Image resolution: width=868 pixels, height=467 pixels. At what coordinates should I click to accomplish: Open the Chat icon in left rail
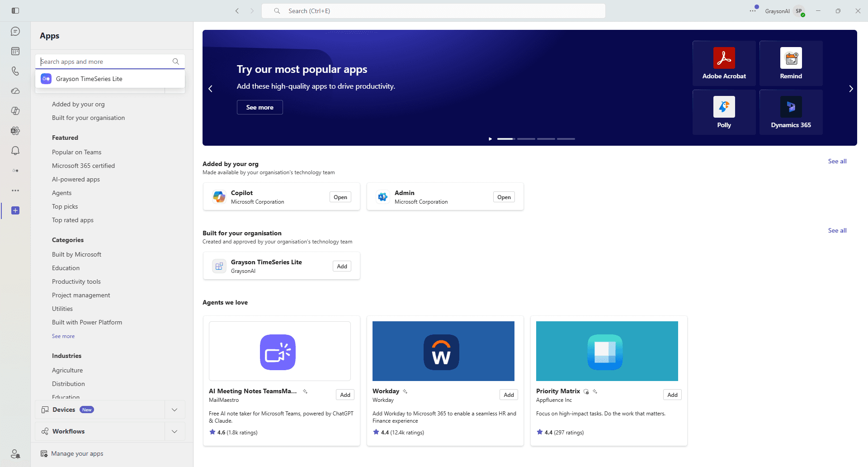[15, 31]
